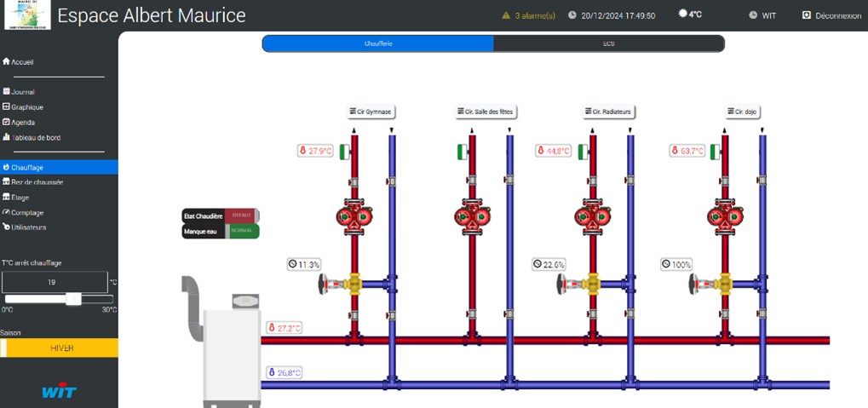Click the outdoor temperature sun icon
The image size is (868, 408).
click(x=682, y=14)
